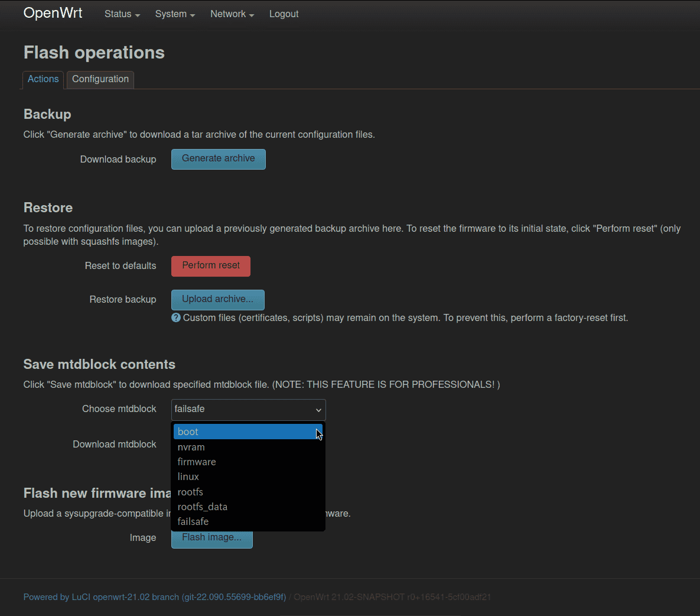Click the OpenWrt brand logo link
The width and height of the screenshot is (700, 616).
click(53, 13)
